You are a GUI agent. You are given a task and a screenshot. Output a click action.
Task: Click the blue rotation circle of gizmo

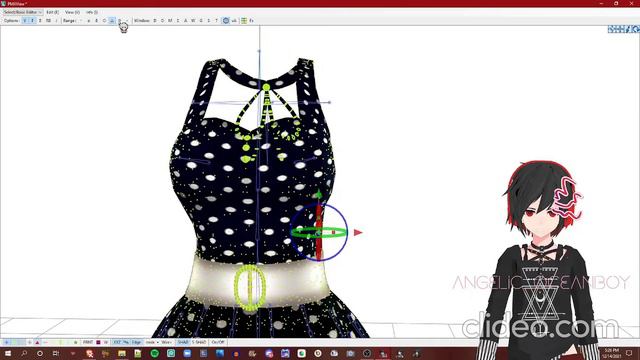pyautogui.click(x=319, y=232)
